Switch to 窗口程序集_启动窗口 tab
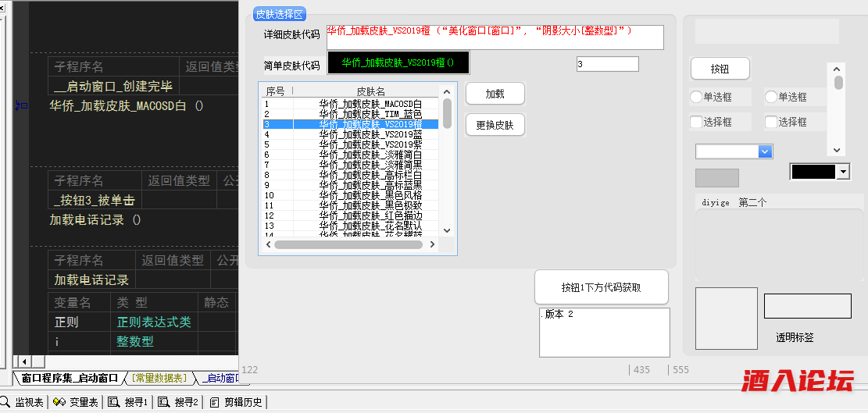The height and width of the screenshot is (413, 868). [70, 379]
